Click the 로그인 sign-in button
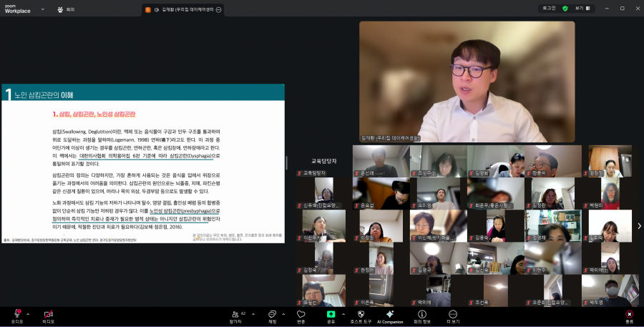This screenshot has height=327, width=644. pyautogui.click(x=547, y=8)
